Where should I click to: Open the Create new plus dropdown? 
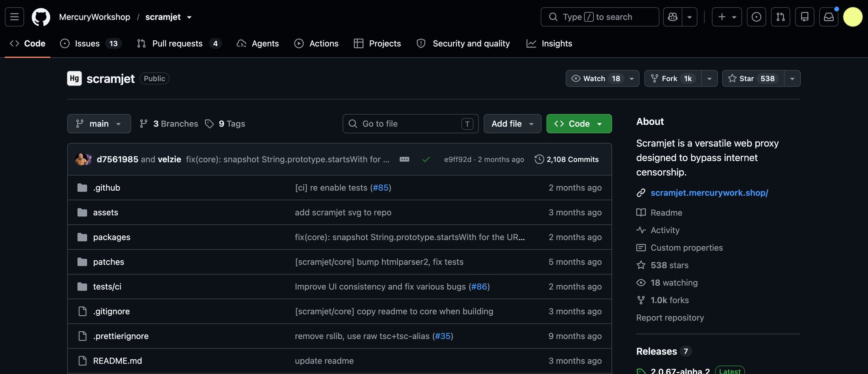tap(727, 17)
